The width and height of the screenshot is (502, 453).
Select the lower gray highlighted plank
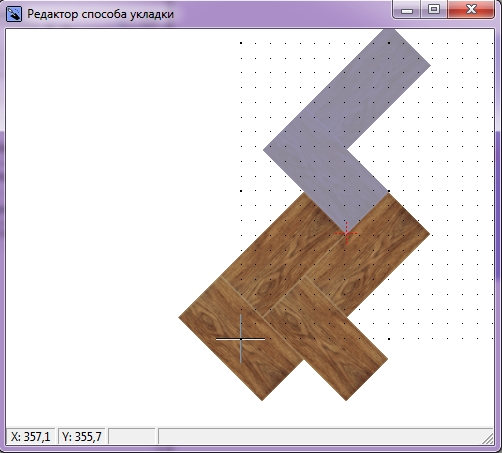[x=326, y=171]
